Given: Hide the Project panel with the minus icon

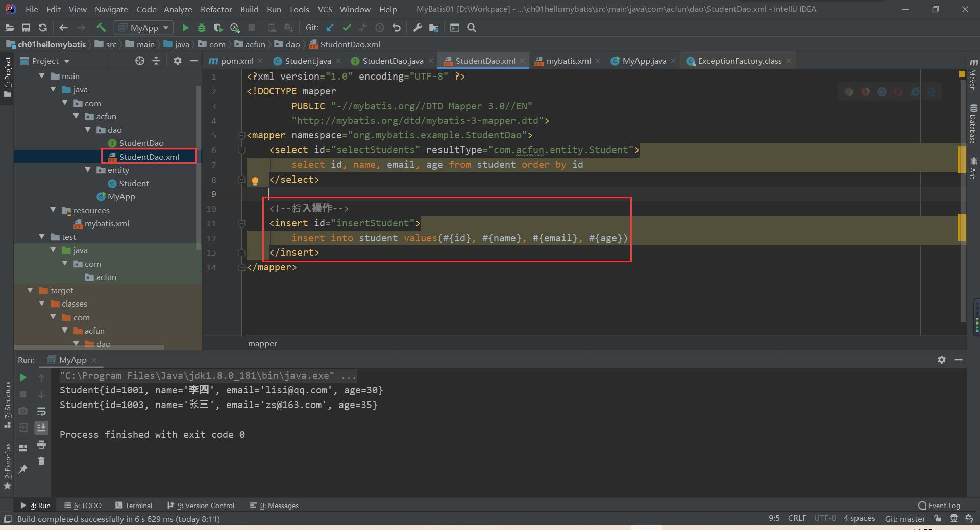Looking at the screenshot, I should pyautogui.click(x=193, y=61).
